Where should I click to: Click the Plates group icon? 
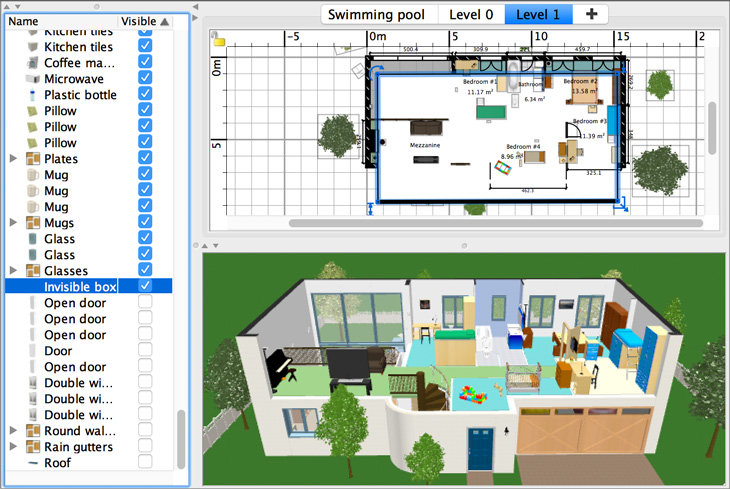coord(33,159)
